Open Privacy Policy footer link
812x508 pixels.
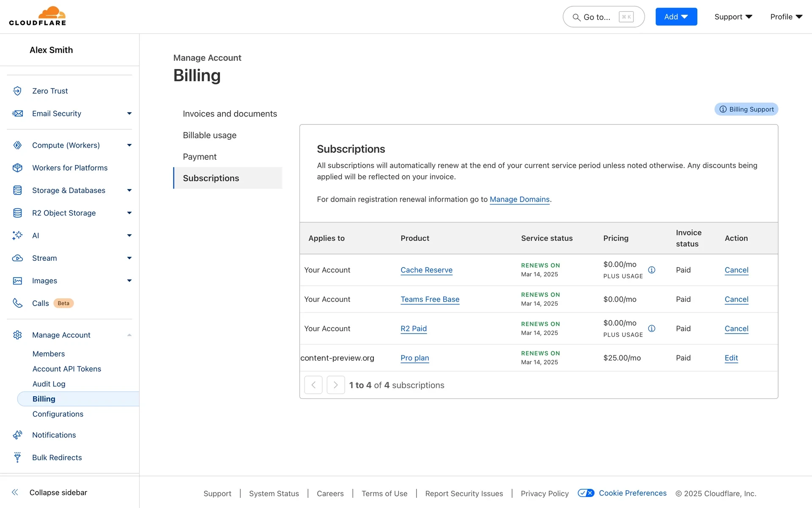point(544,494)
